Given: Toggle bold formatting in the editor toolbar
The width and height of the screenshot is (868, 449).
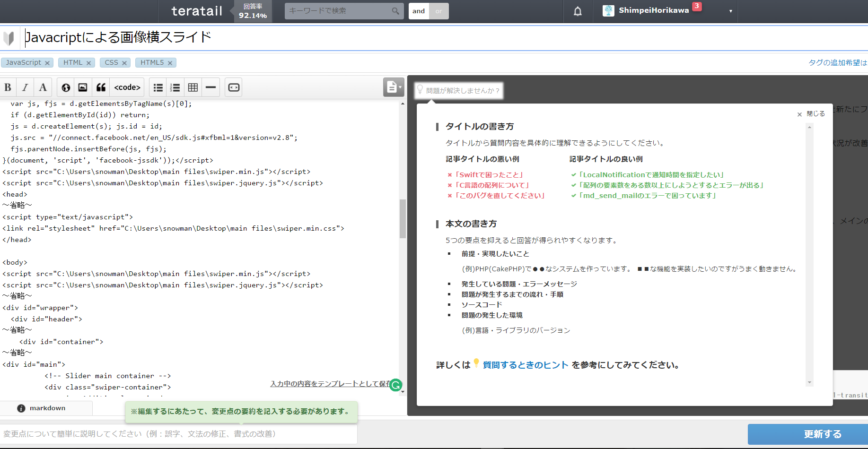Looking at the screenshot, I should pyautogui.click(x=8, y=87).
